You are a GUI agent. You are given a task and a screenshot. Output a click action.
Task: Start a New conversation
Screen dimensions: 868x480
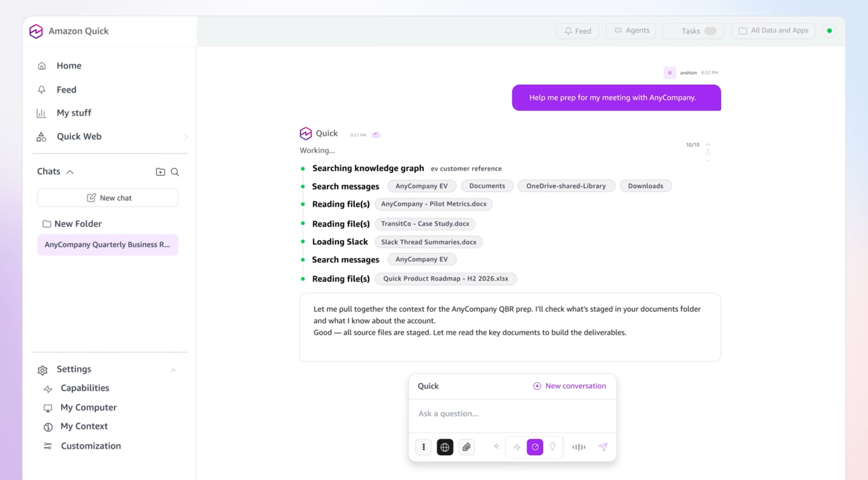point(569,386)
